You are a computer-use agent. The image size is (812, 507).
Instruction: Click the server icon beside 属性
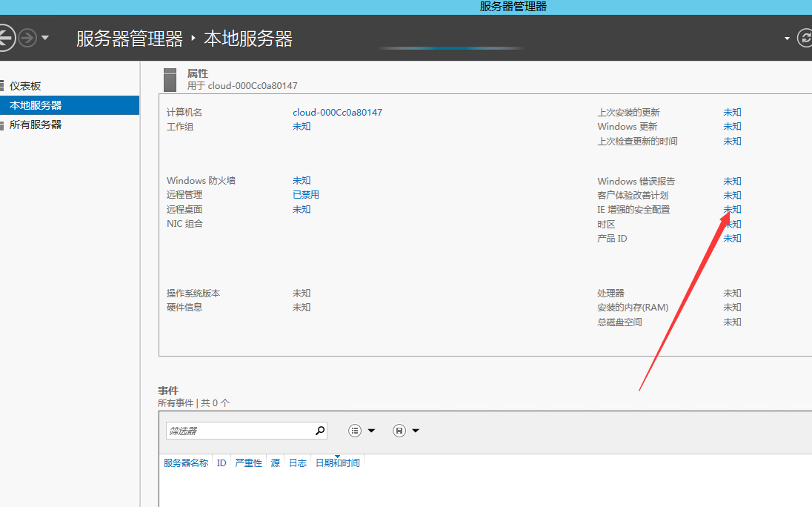coord(170,80)
